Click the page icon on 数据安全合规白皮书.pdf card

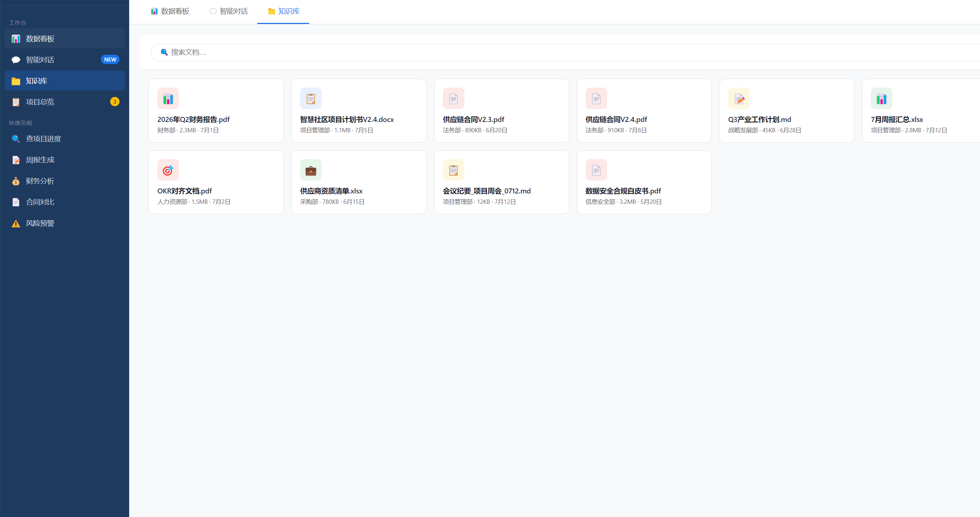click(x=596, y=170)
